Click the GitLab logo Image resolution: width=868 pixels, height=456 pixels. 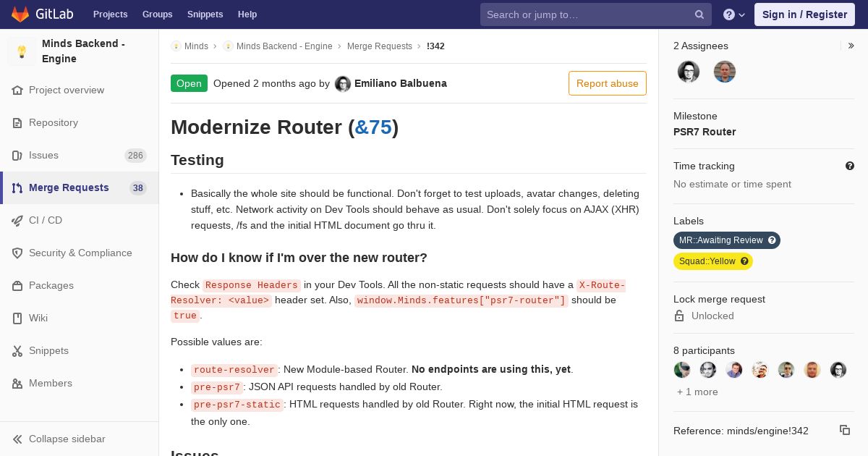[x=42, y=14]
